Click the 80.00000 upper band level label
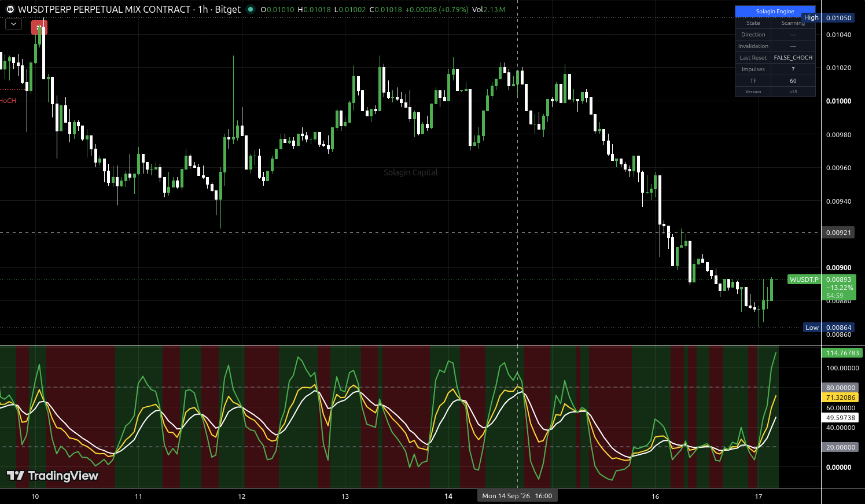The height and width of the screenshot is (504, 865). click(x=840, y=388)
